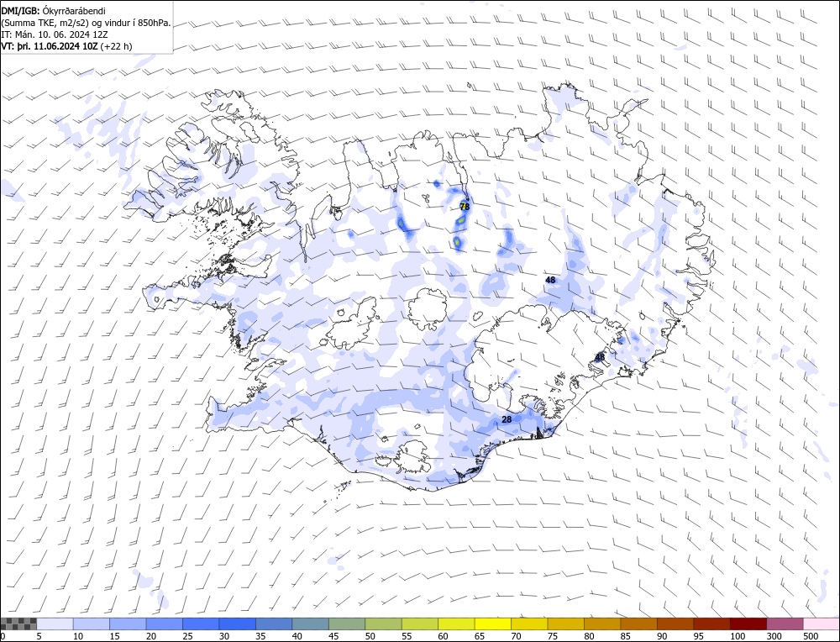Pick the 30–35 blue legend swatch
The width and height of the screenshot is (840, 642).
(x=238, y=624)
